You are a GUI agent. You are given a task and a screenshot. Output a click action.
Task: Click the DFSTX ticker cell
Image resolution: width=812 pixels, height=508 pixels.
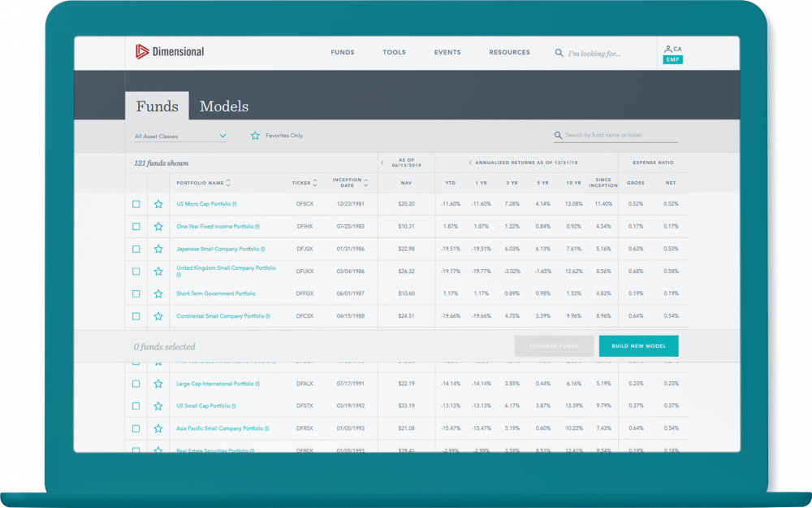(x=304, y=406)
